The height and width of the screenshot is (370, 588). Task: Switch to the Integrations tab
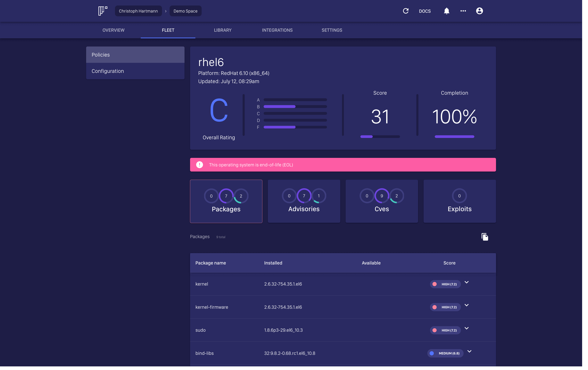pyautogui.click(x=277, y=30)
